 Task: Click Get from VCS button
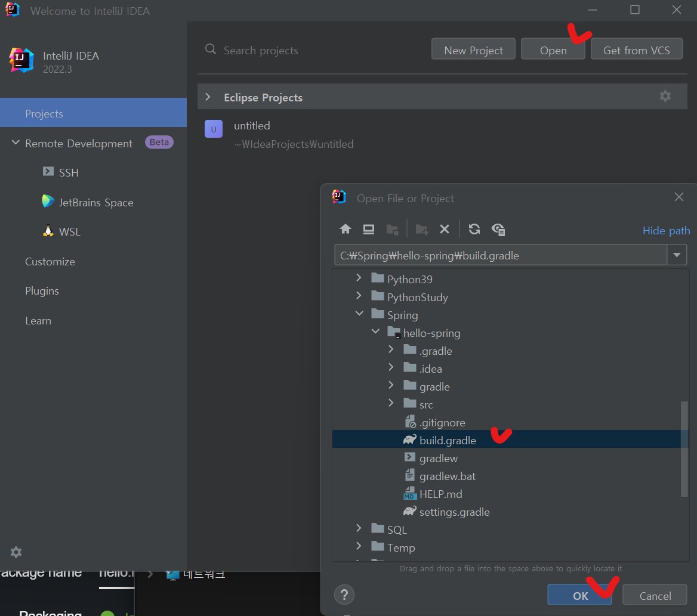(x=637, y=49)
